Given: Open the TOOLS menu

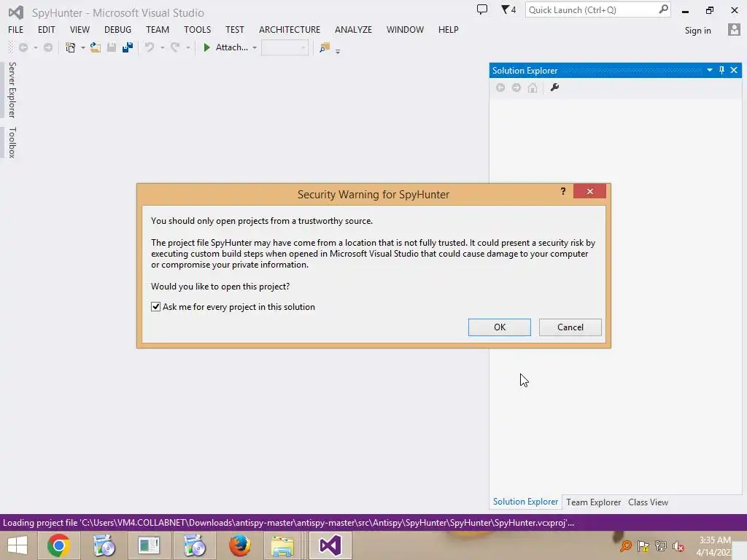Looking at the screenshot, I should click(x=197, y=29).
